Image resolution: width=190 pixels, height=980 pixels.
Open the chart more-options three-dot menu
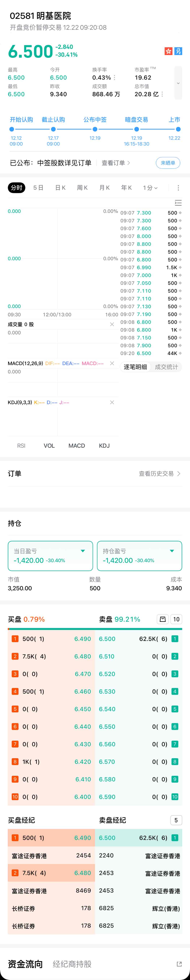point(178,188)
